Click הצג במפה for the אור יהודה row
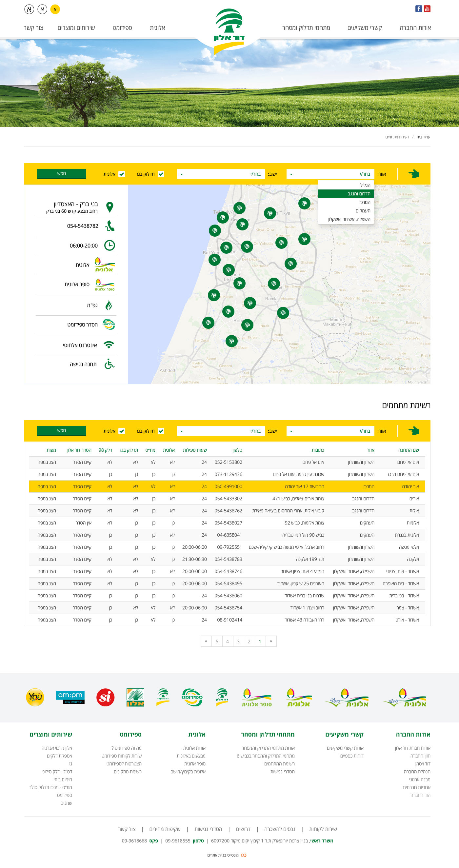The image size is (459, 868). tap(47, 486)
